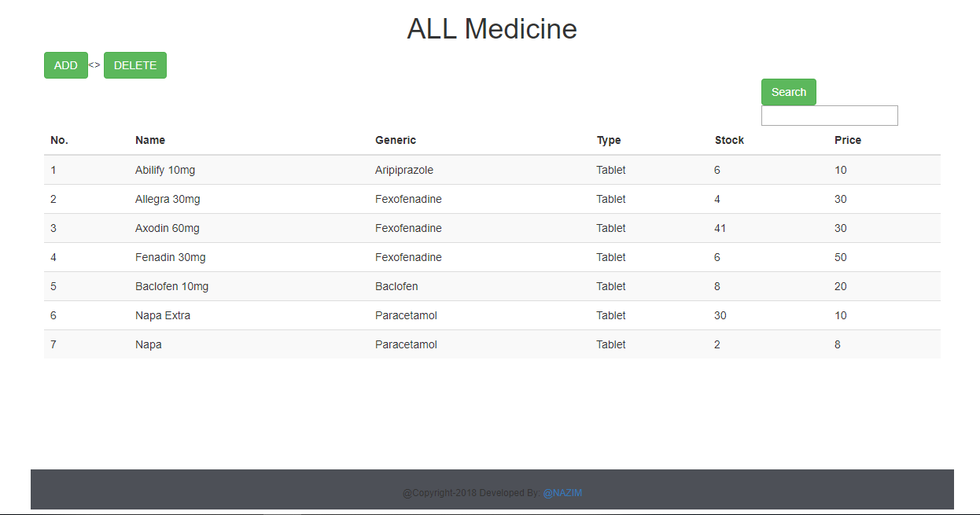This screenshot has height=515, width=980.
Task: Click the green ADD button
Action: pyautogui.click(x=65, y=65)
